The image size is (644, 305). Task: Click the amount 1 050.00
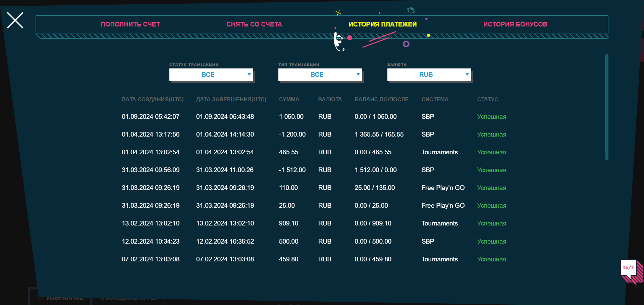pyautogui.click(x=291, y=116)
